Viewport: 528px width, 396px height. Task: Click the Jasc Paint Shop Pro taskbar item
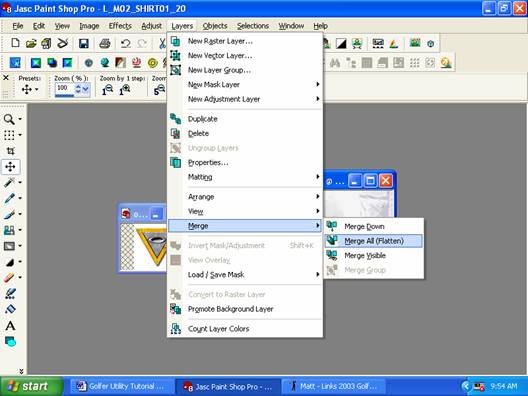coord(228,386)
